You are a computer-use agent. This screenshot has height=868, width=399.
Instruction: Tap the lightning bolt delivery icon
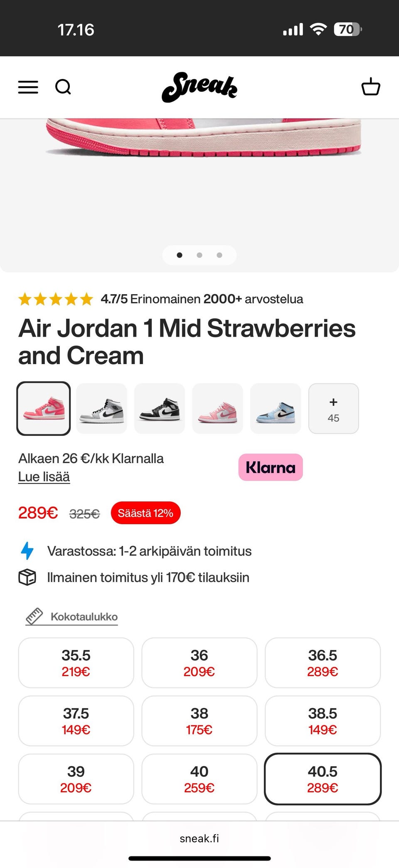pos(27,551)
